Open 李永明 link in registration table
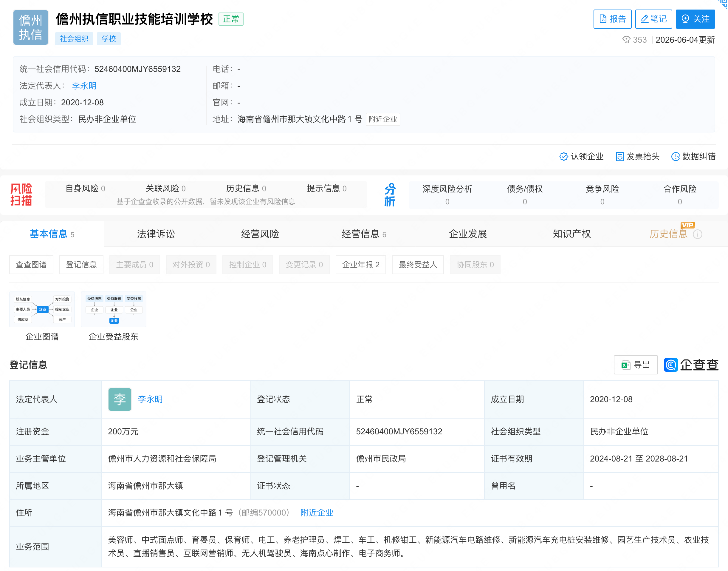 150,399
